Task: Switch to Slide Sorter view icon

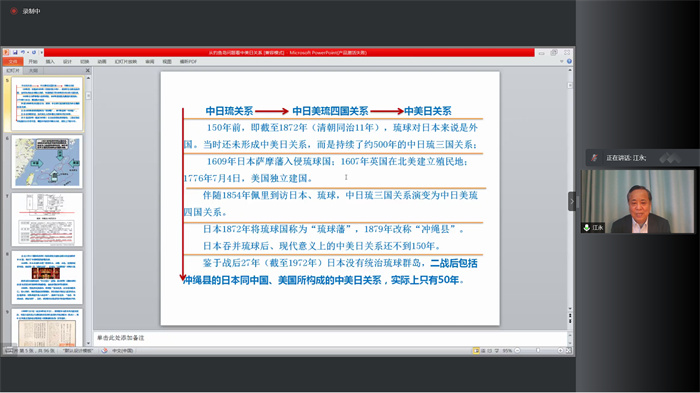Action: click(x=483, y=351)
